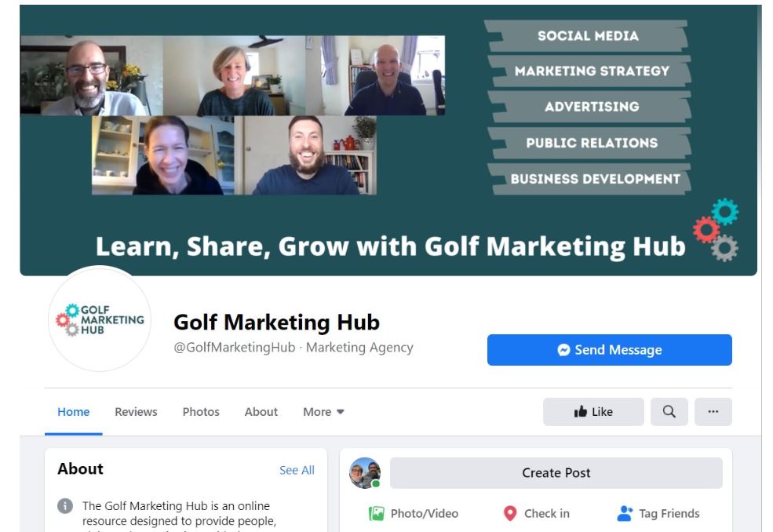Expand the More dropdown menu
The image size is (773, 532).
coord(323,412)
